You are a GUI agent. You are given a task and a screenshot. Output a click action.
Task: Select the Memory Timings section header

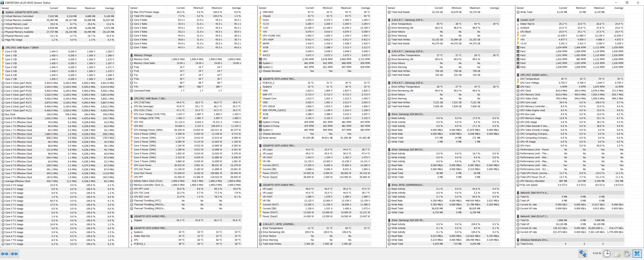(143, 55)
